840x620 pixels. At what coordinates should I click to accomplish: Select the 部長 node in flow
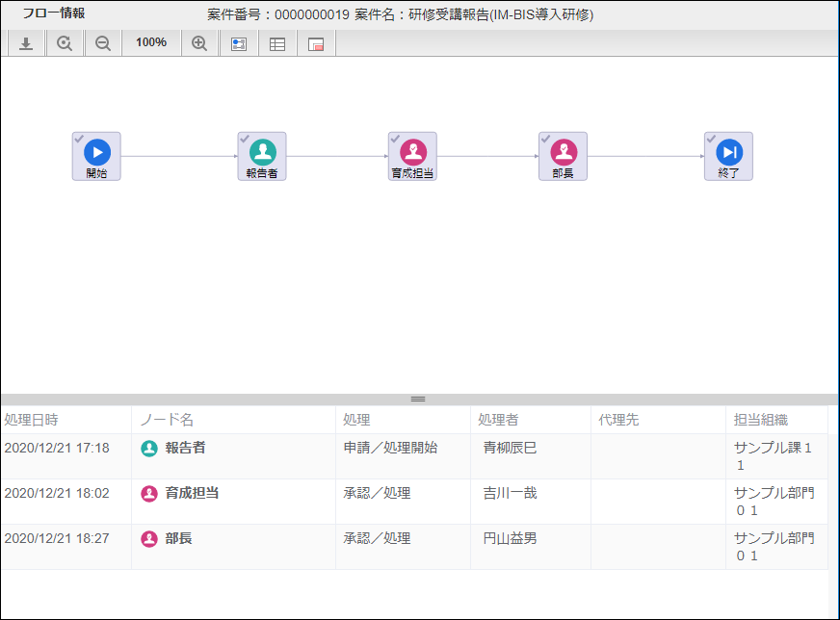click(x=563, y=156)
